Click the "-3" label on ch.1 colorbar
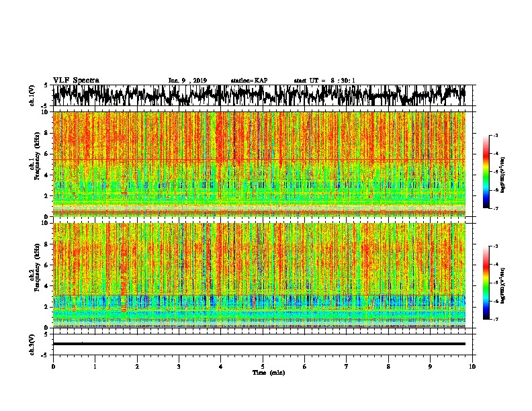The image size is (532, 411). point(496,135)
